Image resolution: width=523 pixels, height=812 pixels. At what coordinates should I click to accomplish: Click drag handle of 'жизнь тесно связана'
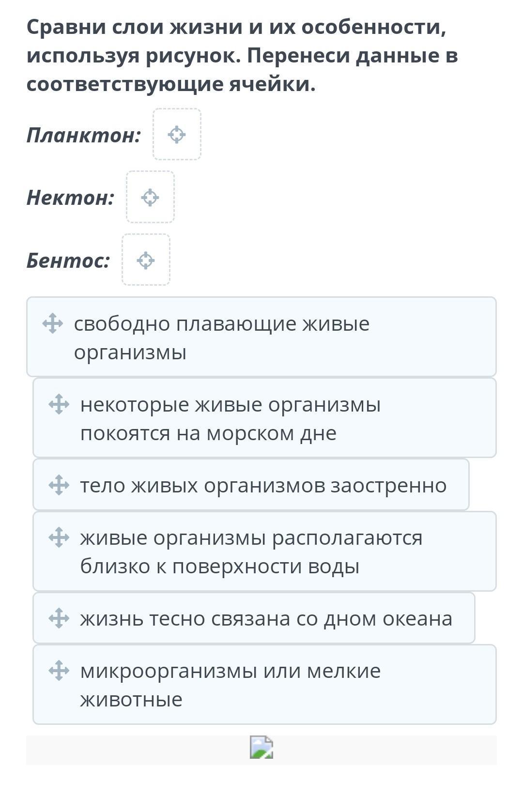(x=59, y=618)
